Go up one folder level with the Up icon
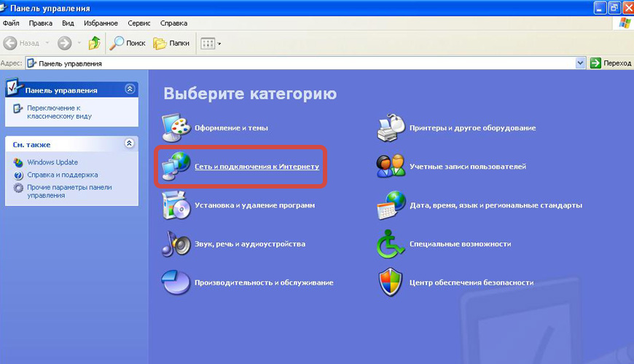634x364 pixels. tap(95, 43)
